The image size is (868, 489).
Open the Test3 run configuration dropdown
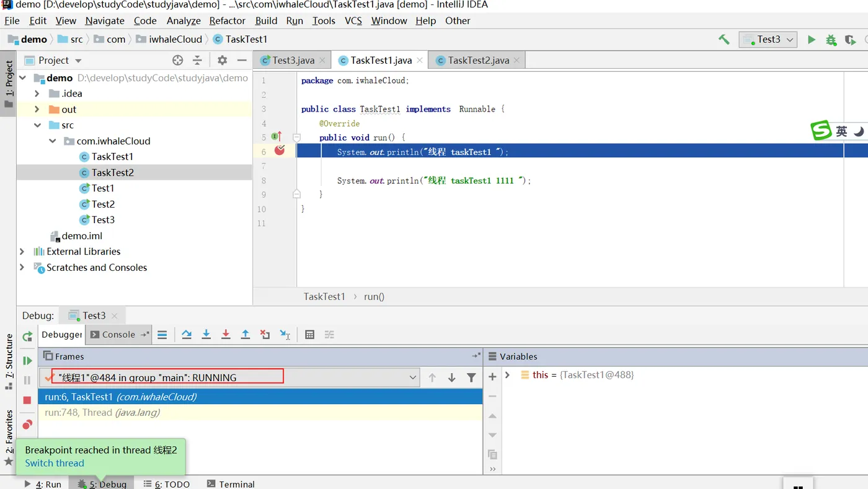(x=768, y=40)
